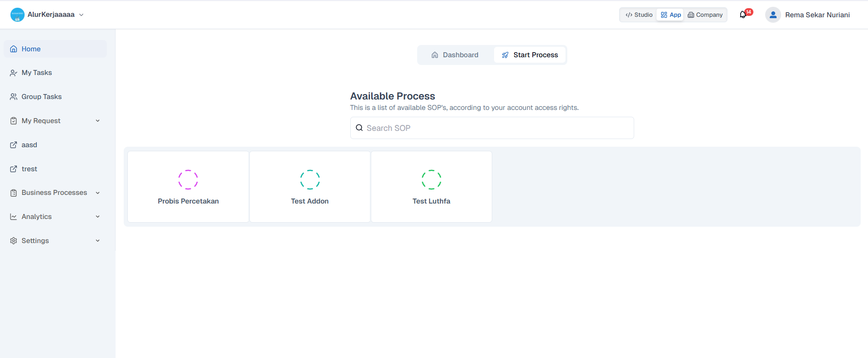Click the Studio code brackets icon
The image size is (868, 358).
click(629, 15)
